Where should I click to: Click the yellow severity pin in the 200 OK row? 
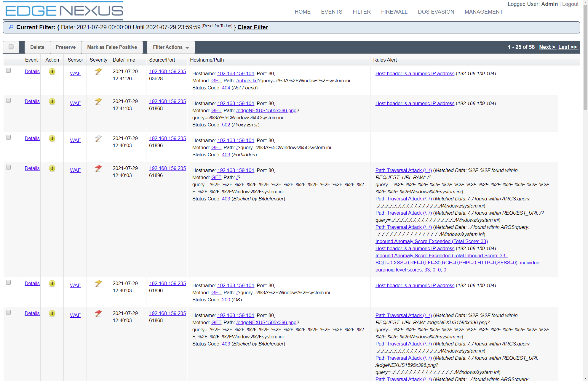[x=98, y=283]
